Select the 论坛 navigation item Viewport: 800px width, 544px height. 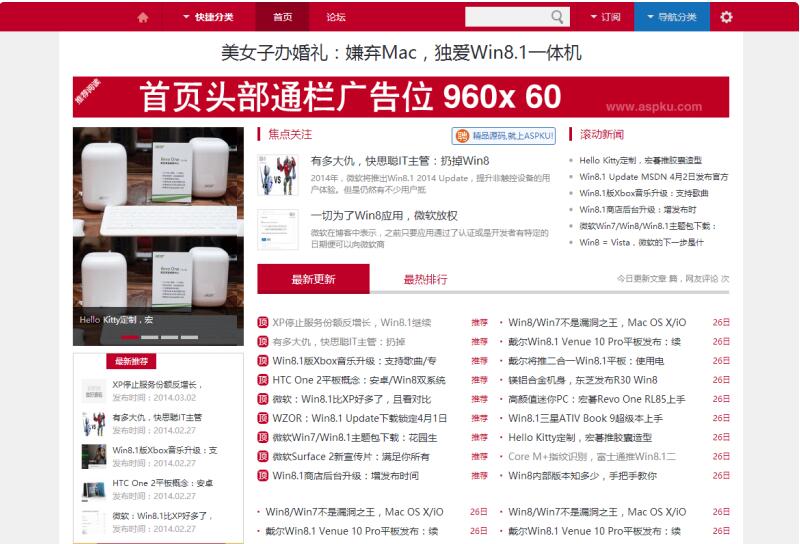coord(336,17)
